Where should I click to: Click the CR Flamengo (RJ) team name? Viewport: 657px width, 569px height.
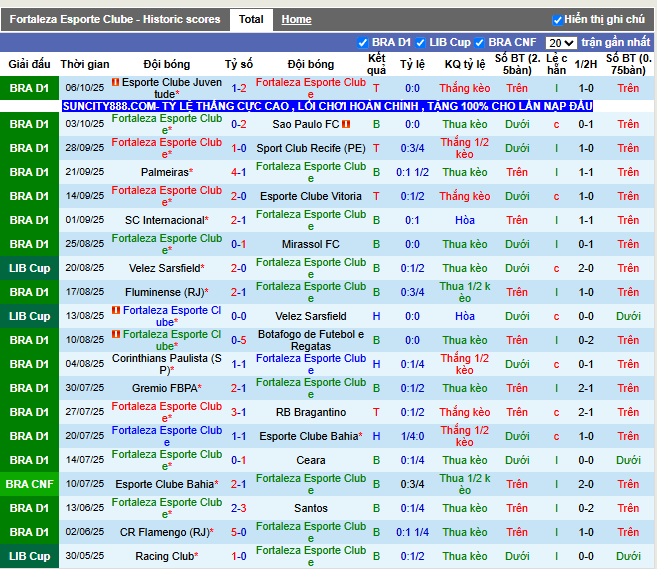point(165,532)
